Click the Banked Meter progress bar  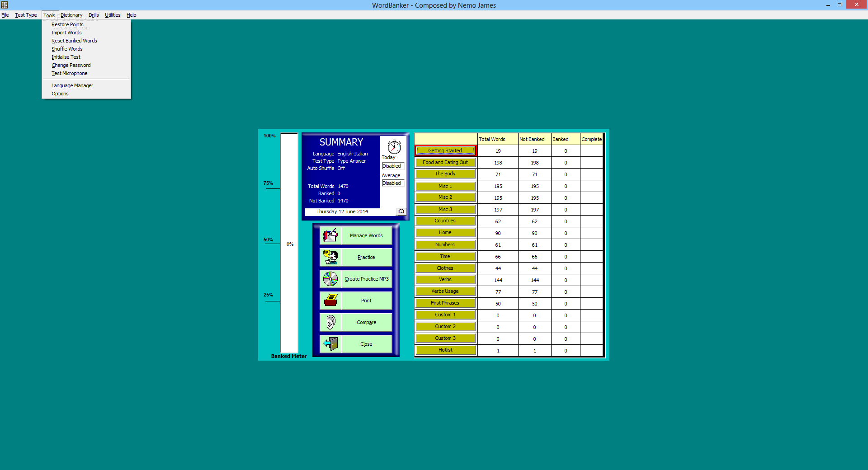289,243
